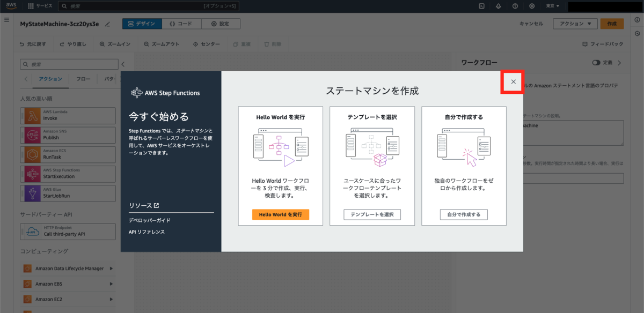Click 重複 duplicate in toolbar
Image resolution: width=644 pixels, height=313 pixels.
[243, 44]
